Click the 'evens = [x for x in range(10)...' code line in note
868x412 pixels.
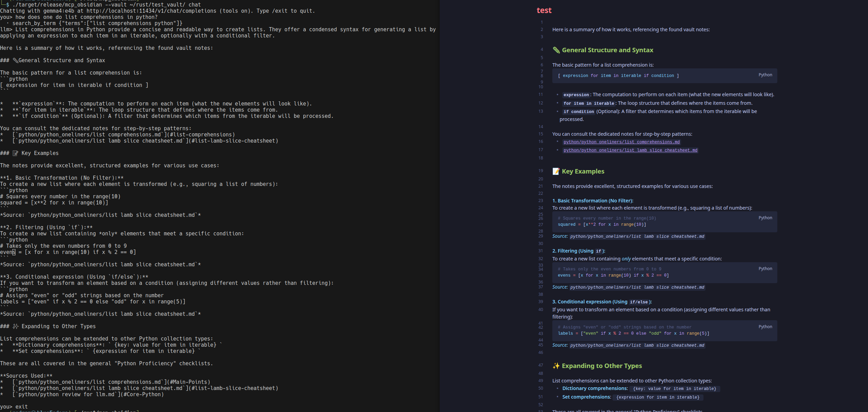(x=613, y=276)
